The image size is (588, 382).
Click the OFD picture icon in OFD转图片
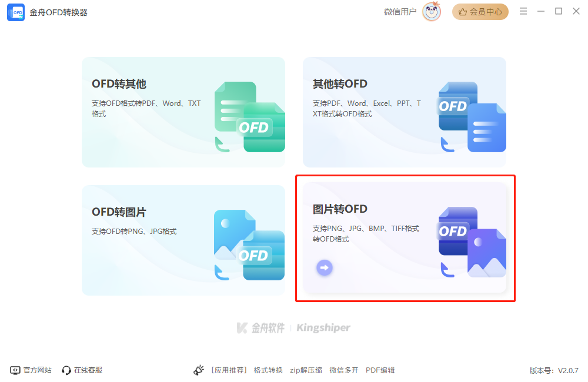point(249,245)
